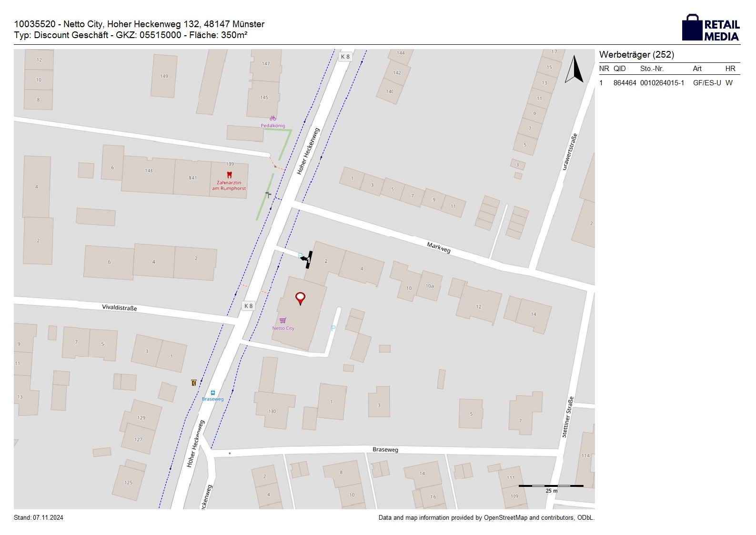Viewport: 756px width, 535px height.
Task: Click the 25 m scale bar
Action: tap(551, 486)
